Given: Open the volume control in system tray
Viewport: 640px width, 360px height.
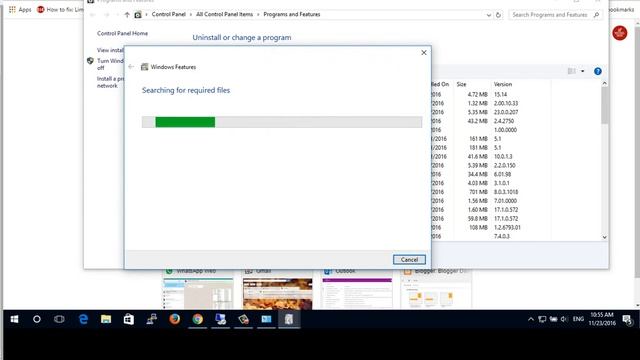Looking at the screenshot, I should coord(564,319).
